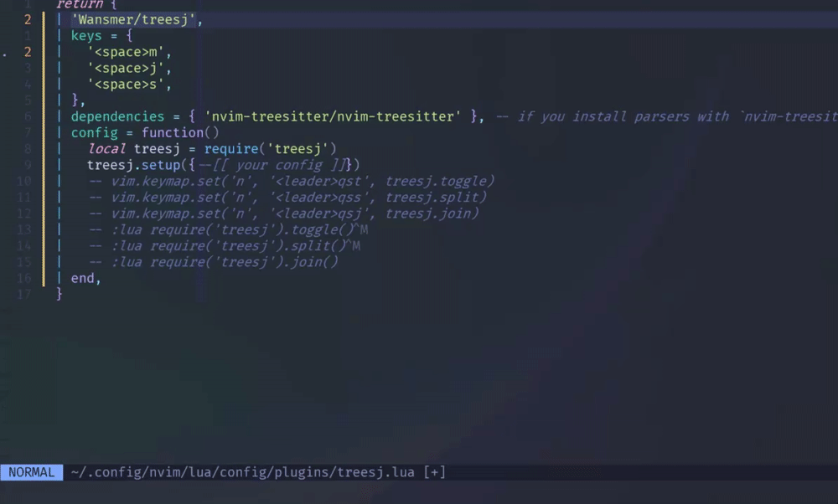Click the '<space>s' keymap string
The height and width of the screenshot is (504, 838).
[126, 85]
